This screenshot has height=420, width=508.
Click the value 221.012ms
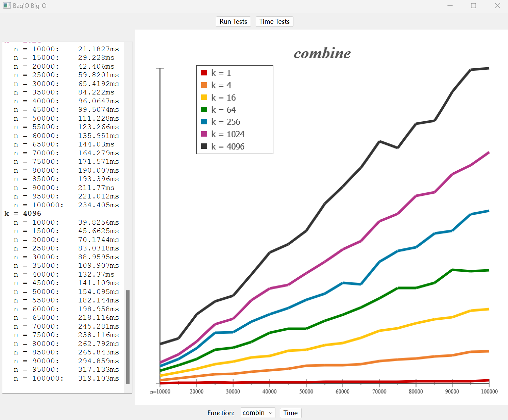click(99, 196)
